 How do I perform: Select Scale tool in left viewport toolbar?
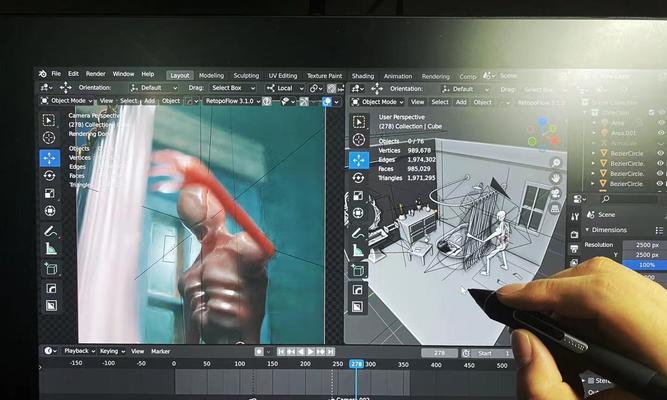click(x=50, y=194)
